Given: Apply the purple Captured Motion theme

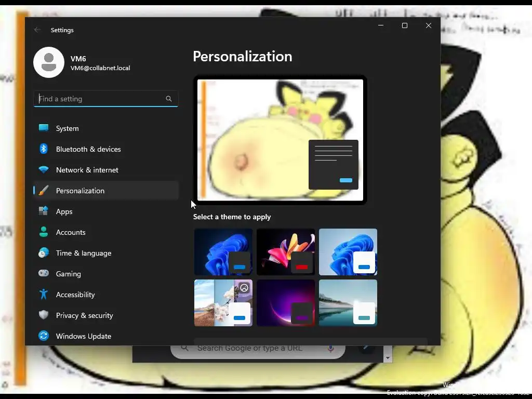Looking at the screenshot, I should [x=286, y=303].
